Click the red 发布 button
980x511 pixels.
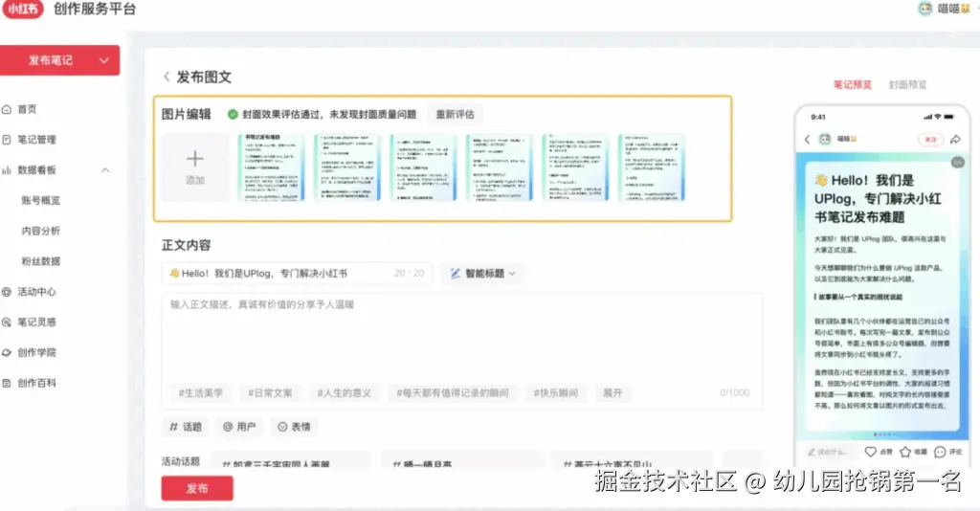click(x=197, y=488)
